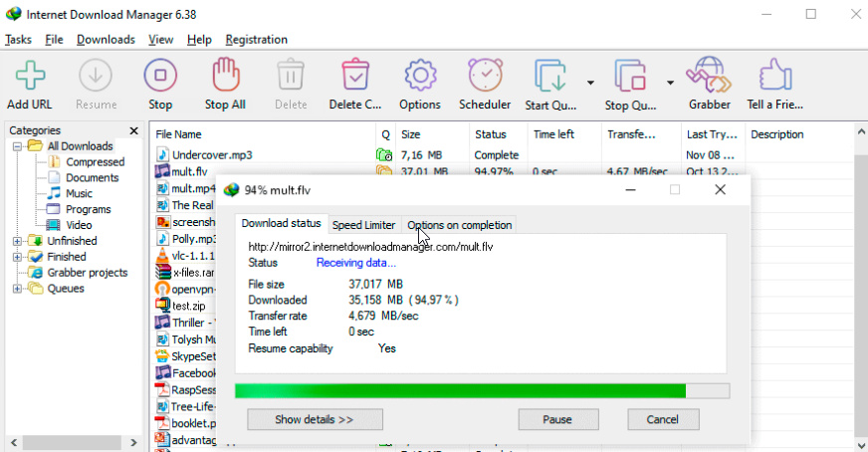The width and height of the screenshot is (868, 452).
Task: Click the Start Queue icon
Action: (550, 76)
